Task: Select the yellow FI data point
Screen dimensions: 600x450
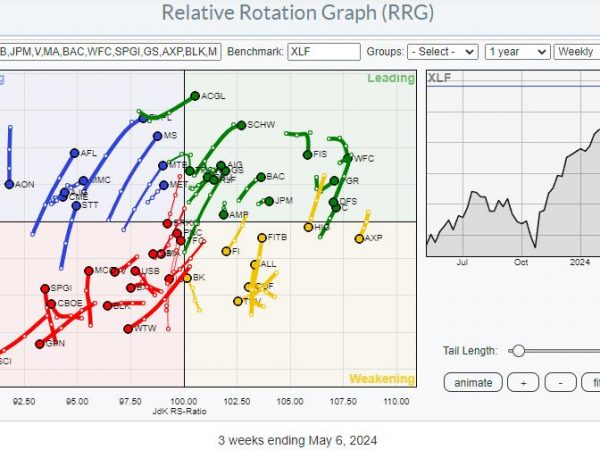Action: [x=226, y=251]
